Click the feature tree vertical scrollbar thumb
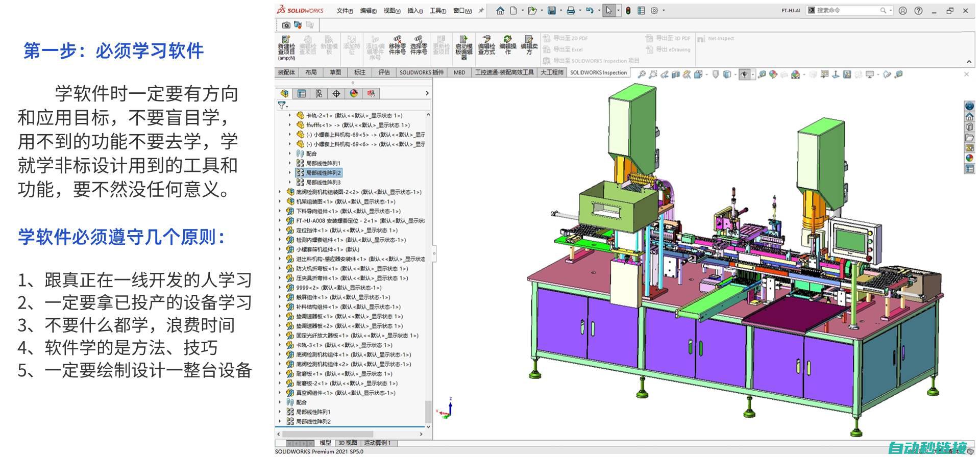The image size is (980, 459). (x=428, y=412)
